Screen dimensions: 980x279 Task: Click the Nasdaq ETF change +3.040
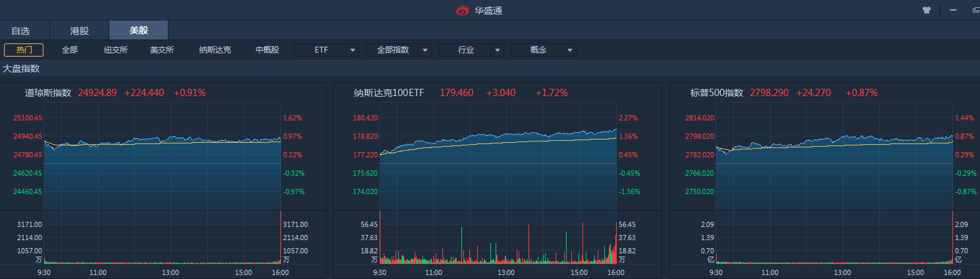coord(501,93)
